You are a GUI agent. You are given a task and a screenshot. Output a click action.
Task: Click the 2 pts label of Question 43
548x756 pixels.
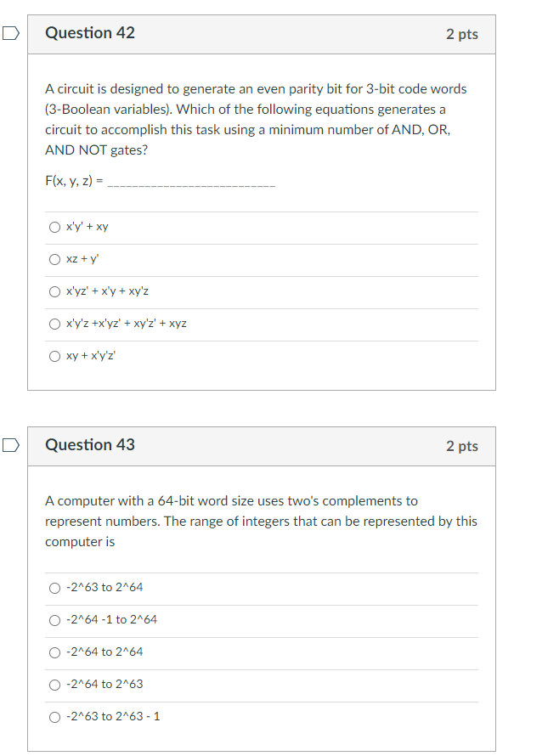click(x=461, y=446)
